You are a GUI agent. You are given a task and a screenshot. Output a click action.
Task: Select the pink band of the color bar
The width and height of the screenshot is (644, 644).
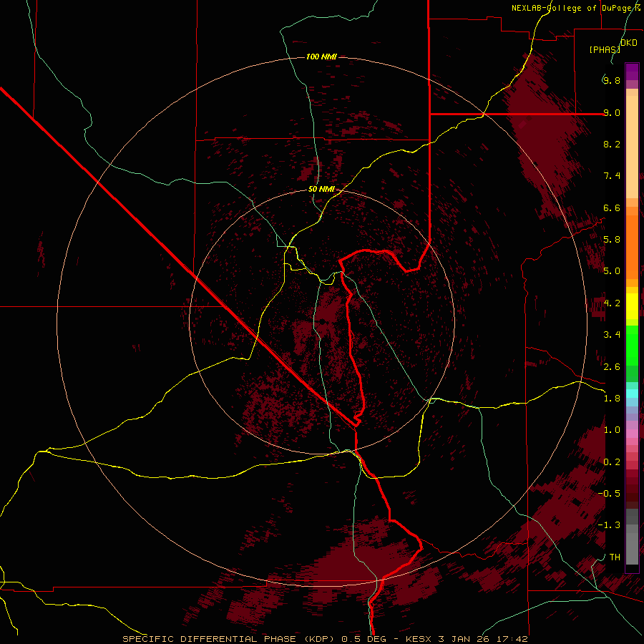tap(632, 434)
